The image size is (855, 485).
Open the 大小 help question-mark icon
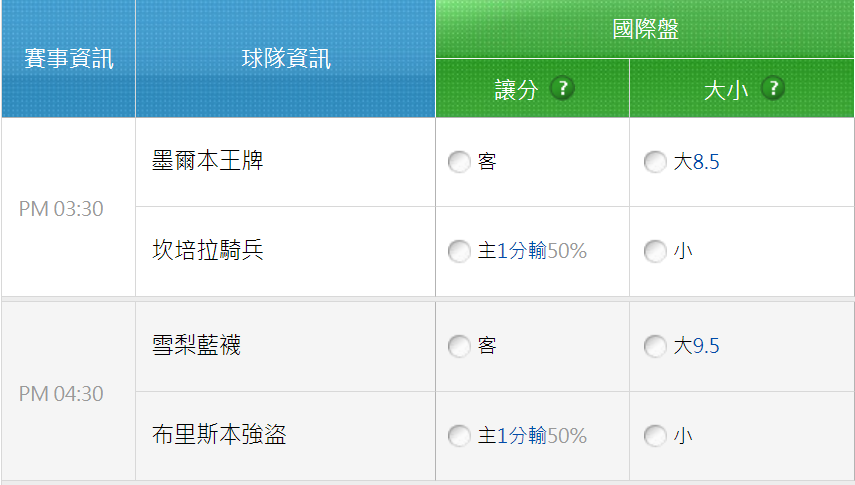click(773, 88)
